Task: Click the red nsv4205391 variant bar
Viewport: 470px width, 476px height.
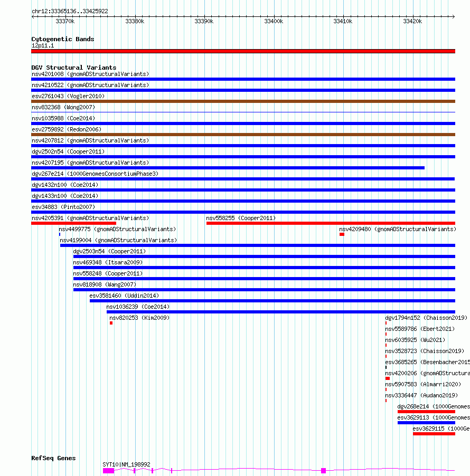Action: tap(73, 223)
